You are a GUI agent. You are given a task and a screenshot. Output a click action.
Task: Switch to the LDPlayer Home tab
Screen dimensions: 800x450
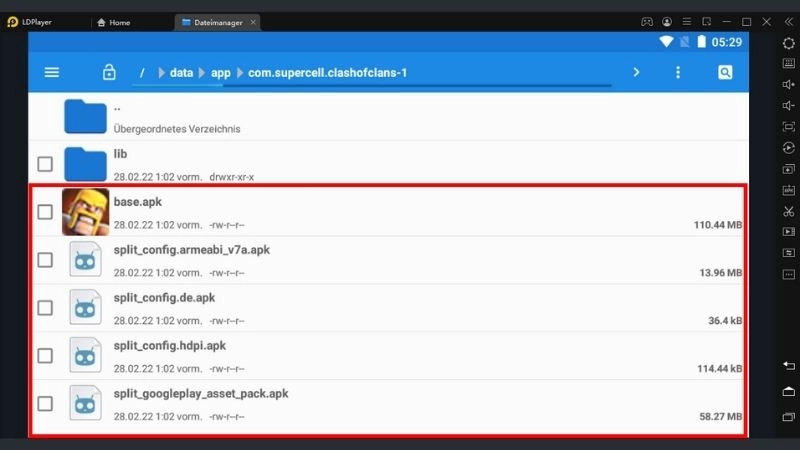pyautogui.click(x=114, y=22)
